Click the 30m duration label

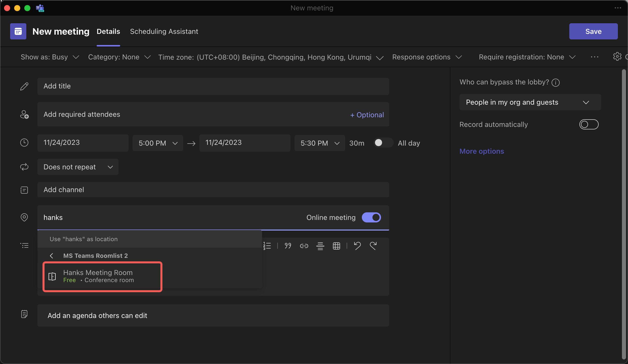(357, 143)
